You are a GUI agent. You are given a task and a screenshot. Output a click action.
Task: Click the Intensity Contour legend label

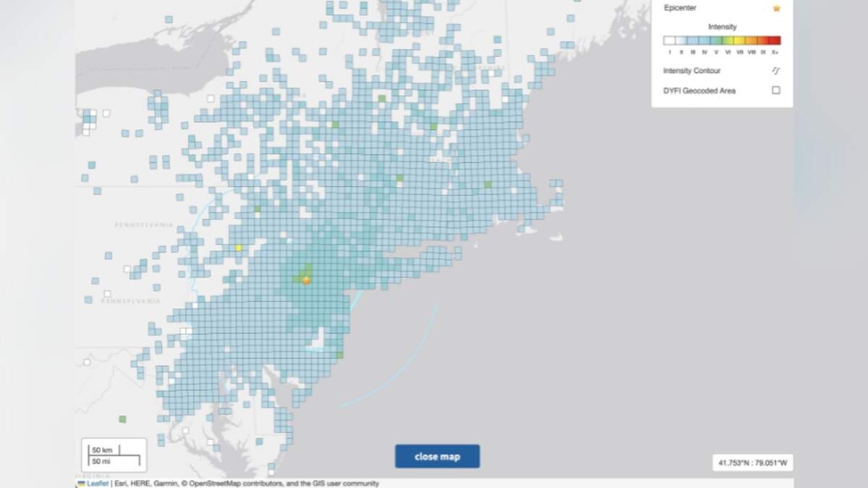[x=692, y=71]
